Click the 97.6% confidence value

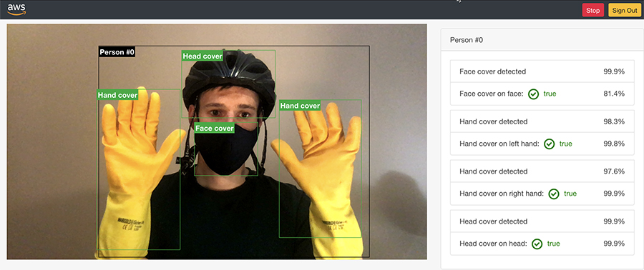tap(614, 171)
